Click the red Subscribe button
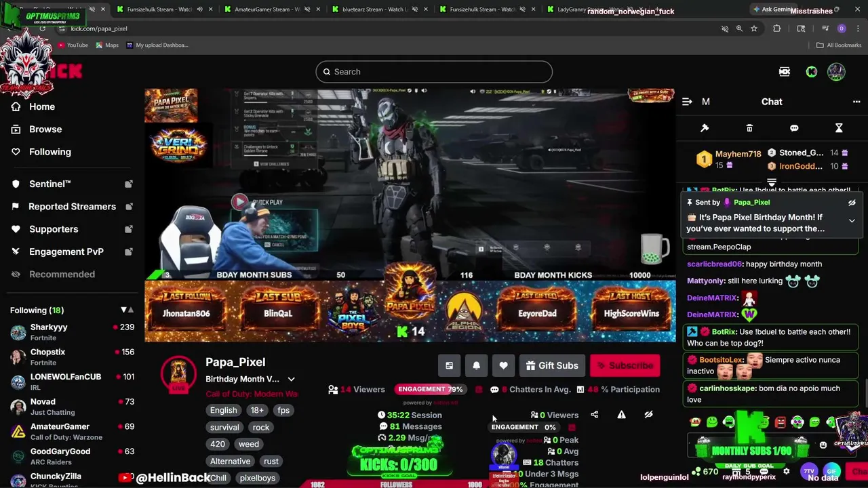Image resolution: width=868 pixels, height=488 pixels. pos(625,365)
